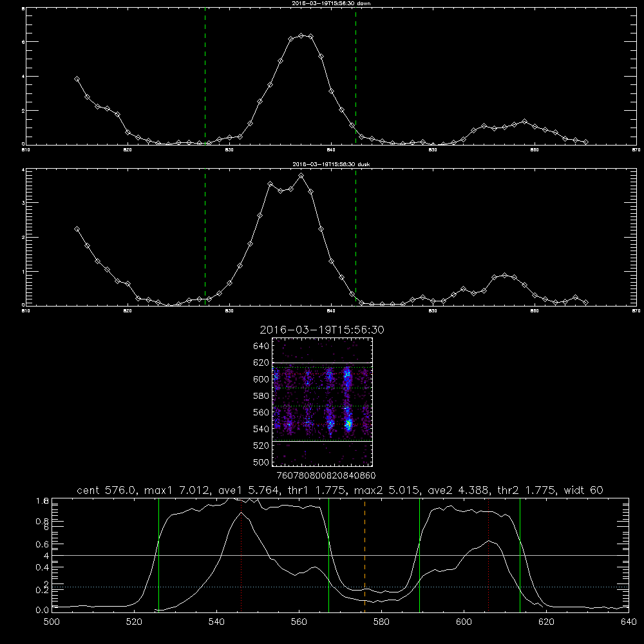Click the 0.6 label on bottom plot y-axis

(x=43, y=544)
